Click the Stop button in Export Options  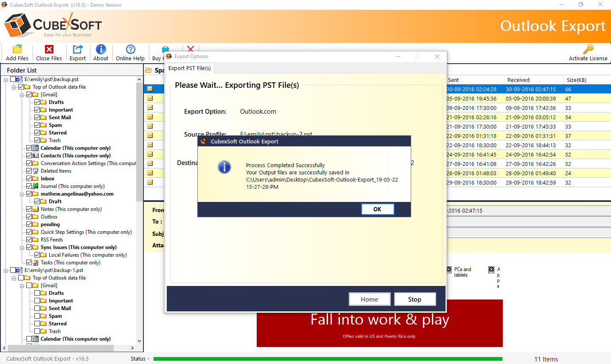pos(415,299)
